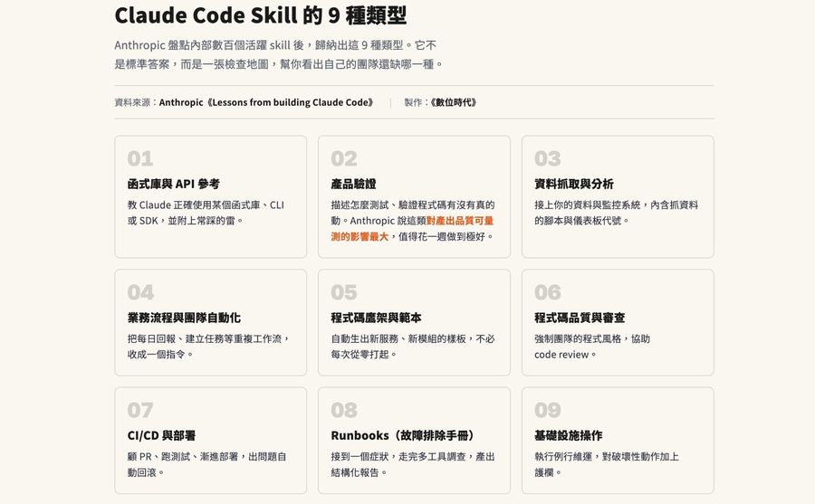This screenshot has width=815, height=504.
Task: Click the number "07" on the card
Action: coord(140,410)
